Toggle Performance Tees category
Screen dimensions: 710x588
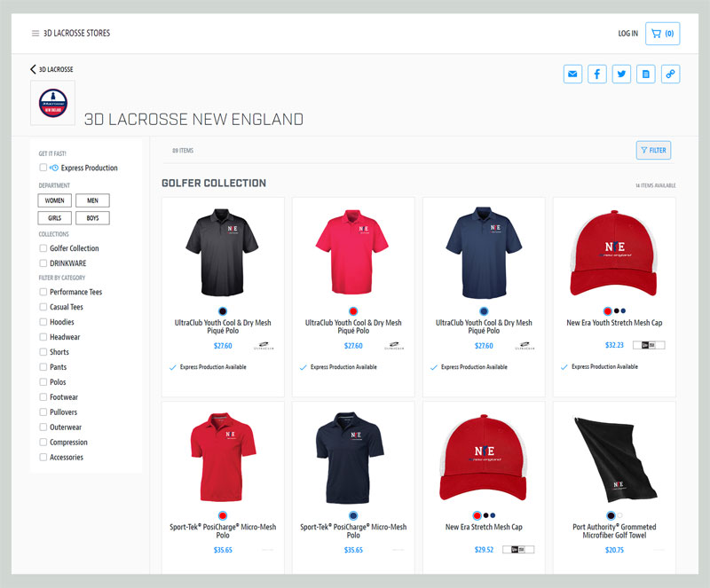43,292
